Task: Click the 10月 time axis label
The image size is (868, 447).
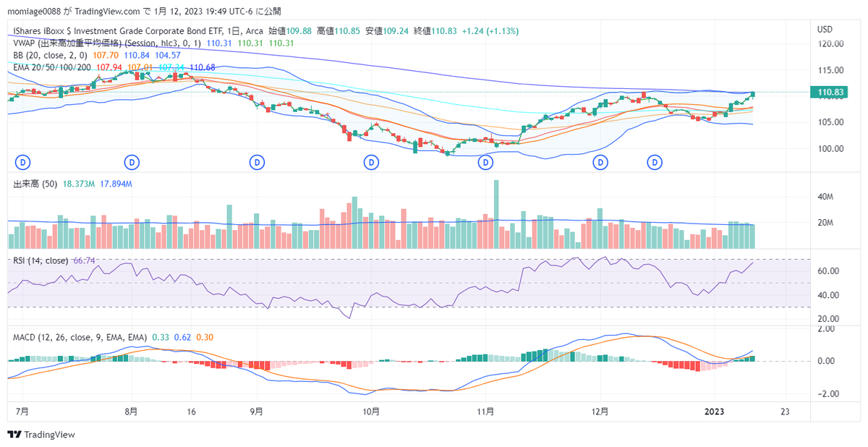Action: click(x=371, y=412)
